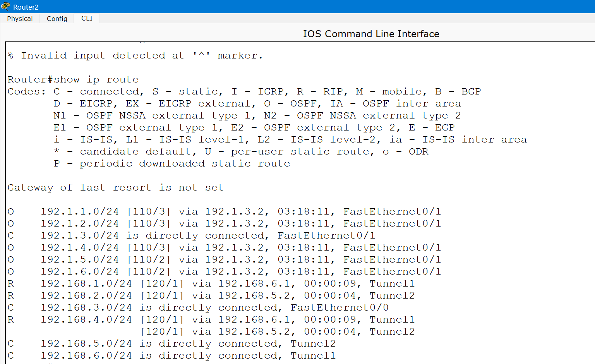Select the CLI tab
595x364 pixels.
[87, 19]
